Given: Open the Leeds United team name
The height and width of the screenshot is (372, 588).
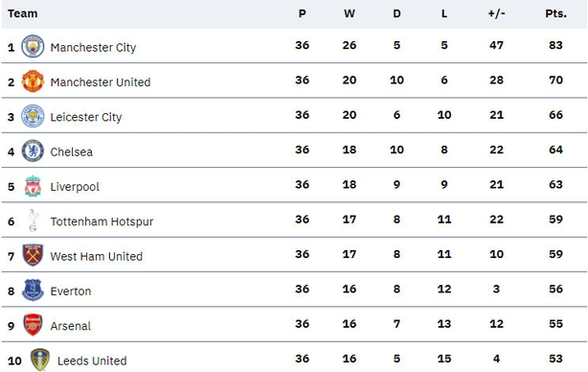Looking at the screenshot, I should point(92,361).
